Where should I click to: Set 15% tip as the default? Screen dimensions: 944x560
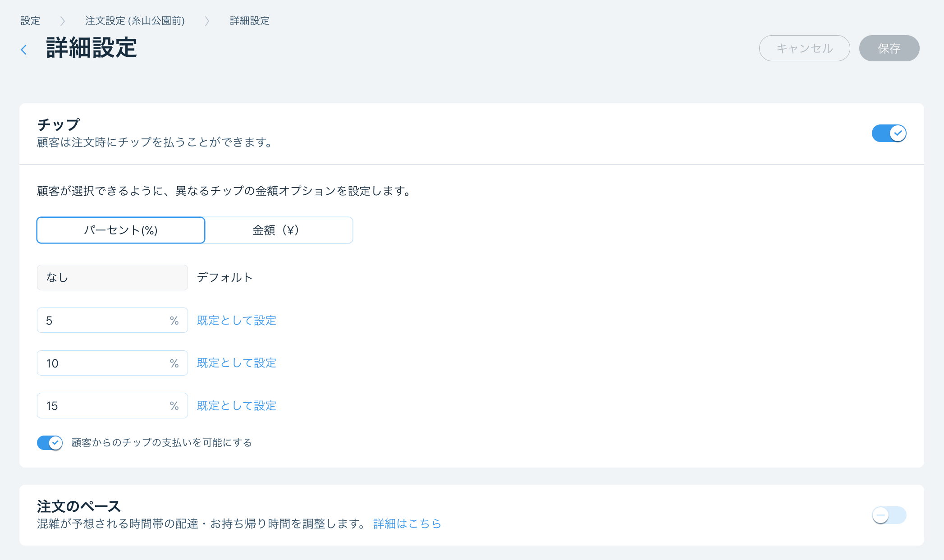236,405
